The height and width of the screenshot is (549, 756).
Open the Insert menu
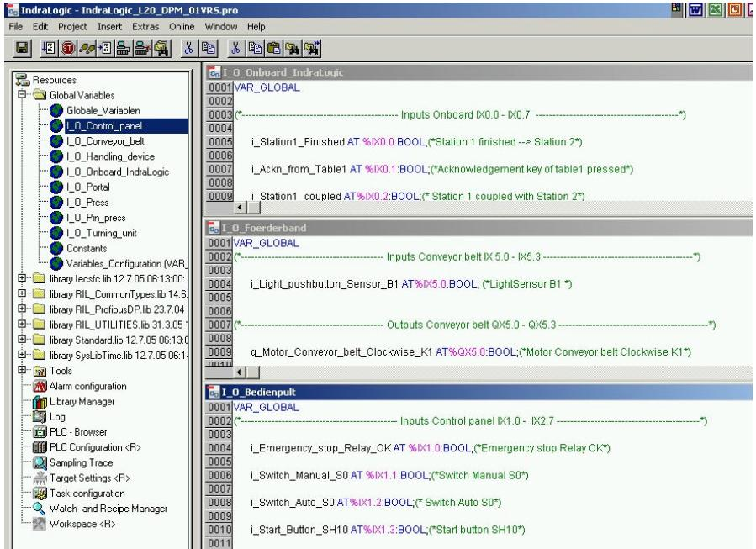tap(109, 27)
